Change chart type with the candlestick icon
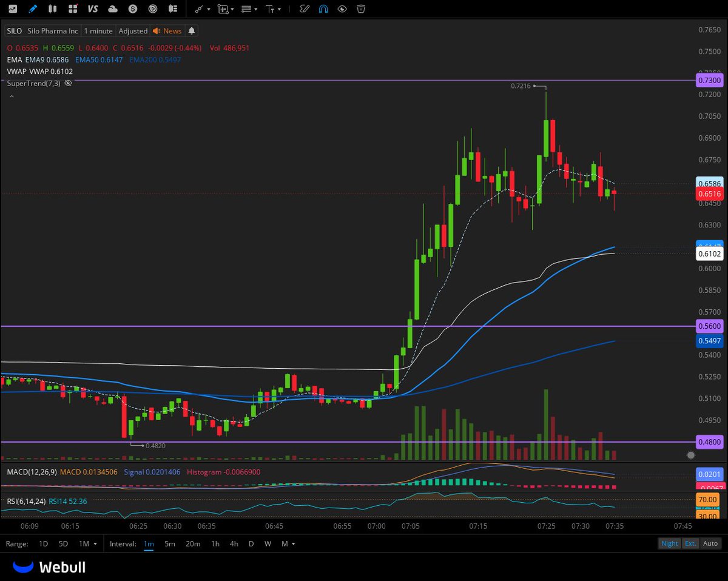Viewport: 728px width, 581px height. [x=52, y=9]
